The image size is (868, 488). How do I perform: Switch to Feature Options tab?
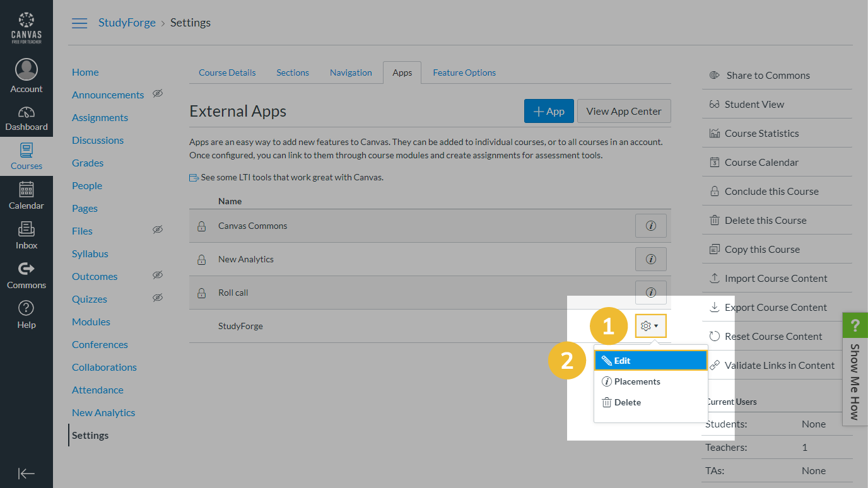coord(464,73)
